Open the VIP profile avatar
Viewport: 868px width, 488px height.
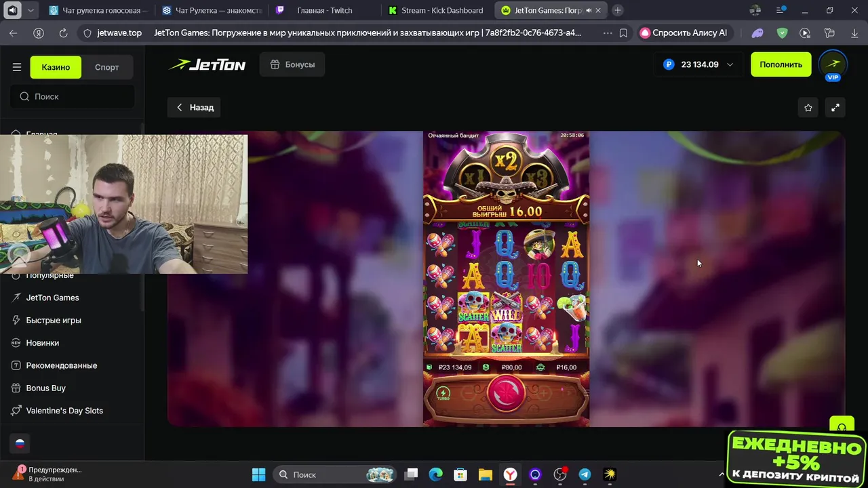(x=833, y=65)
